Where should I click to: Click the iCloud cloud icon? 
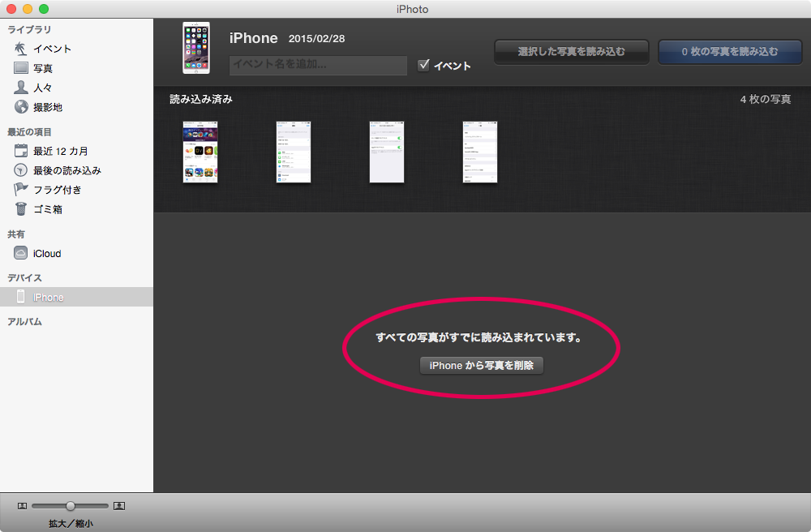coord(21,253)
